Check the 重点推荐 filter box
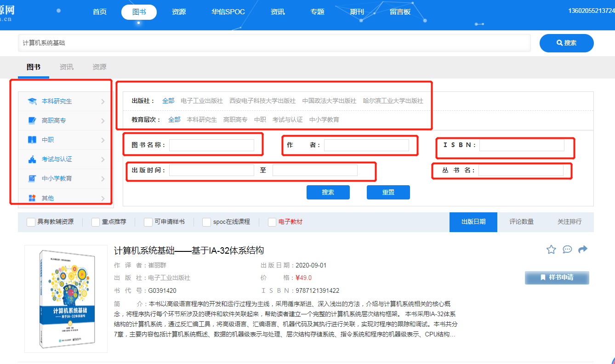615x364 pixels. [96, 222]
